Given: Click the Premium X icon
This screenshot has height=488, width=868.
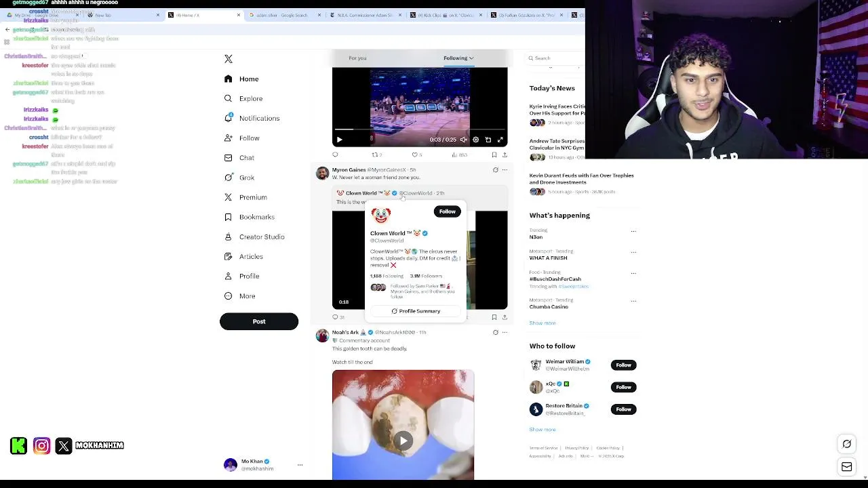Looking at the screenshot, I should [229, 197].
